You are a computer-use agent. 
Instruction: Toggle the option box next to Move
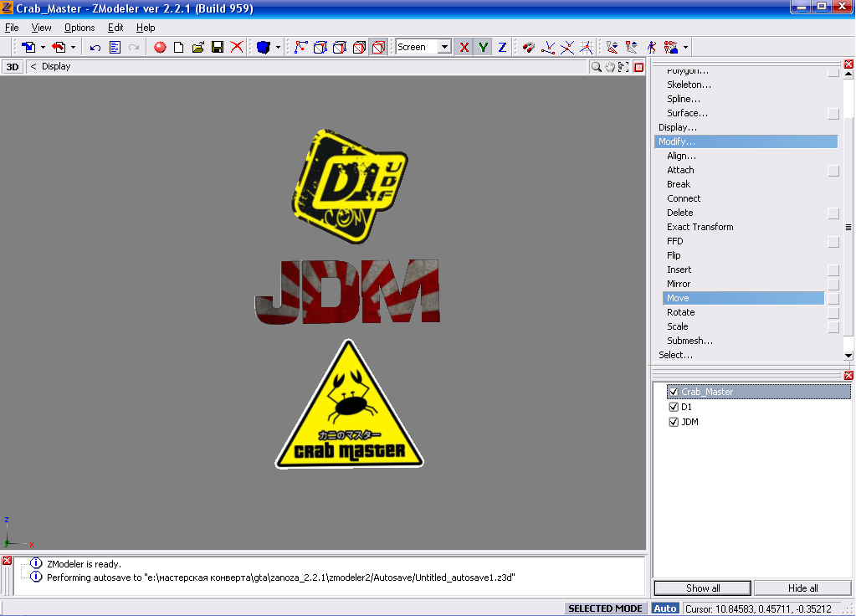833,299
